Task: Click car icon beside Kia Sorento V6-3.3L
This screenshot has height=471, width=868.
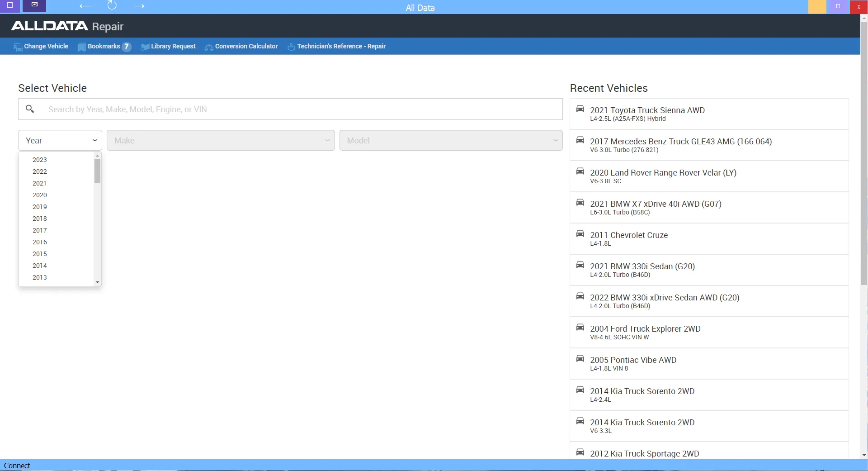Action: pos(580,421)
